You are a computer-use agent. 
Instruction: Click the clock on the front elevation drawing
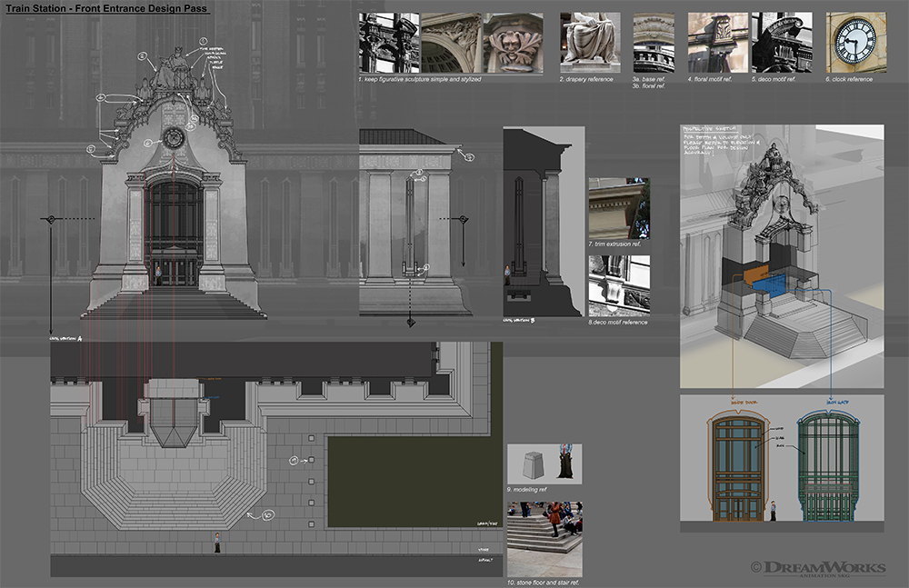174,138
